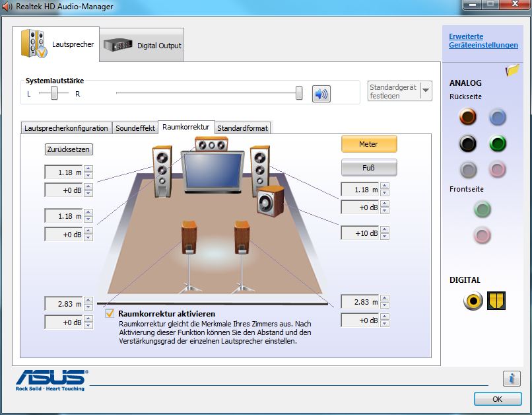Click the pink rear analog jack

pyautogui.click(x=498, y=169)
